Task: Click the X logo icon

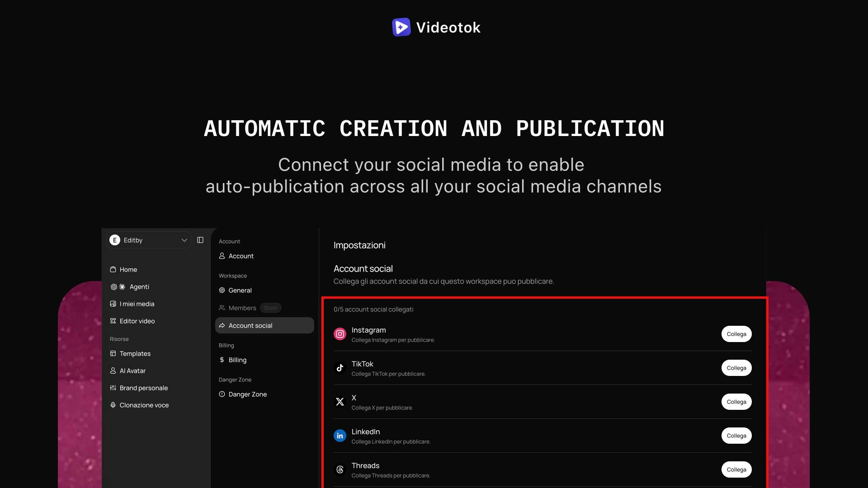Action: tap(340, 402)
